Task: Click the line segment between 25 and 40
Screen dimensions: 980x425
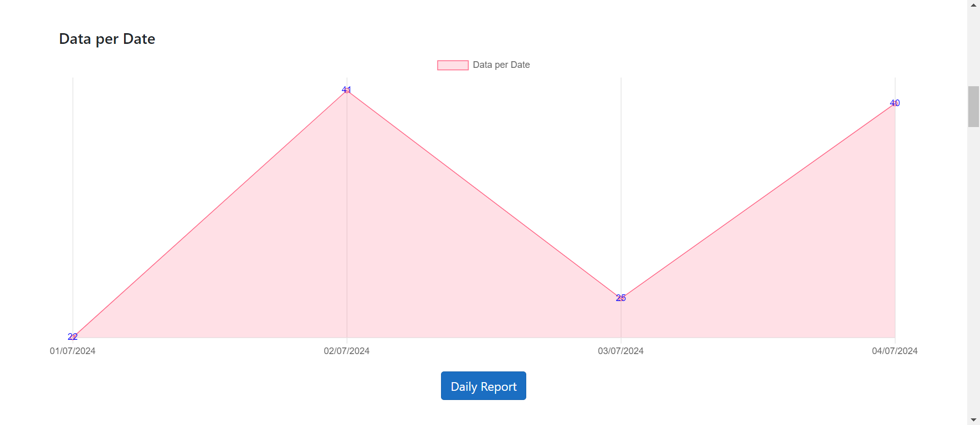Action: pyautogui.click(x=758, y=201)
